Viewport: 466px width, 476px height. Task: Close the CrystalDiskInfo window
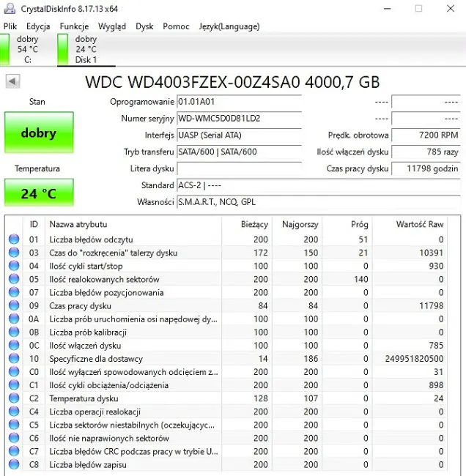[x=451, y=9]
